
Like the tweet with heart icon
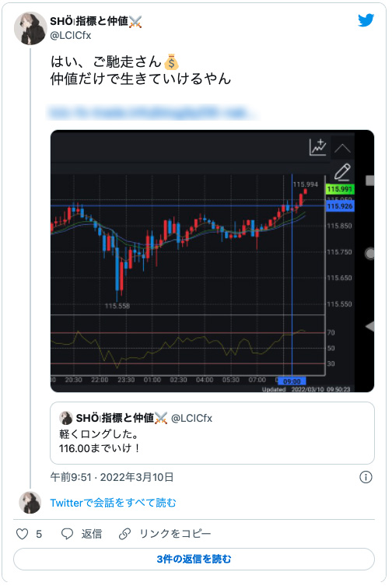(x=22, y=534)
